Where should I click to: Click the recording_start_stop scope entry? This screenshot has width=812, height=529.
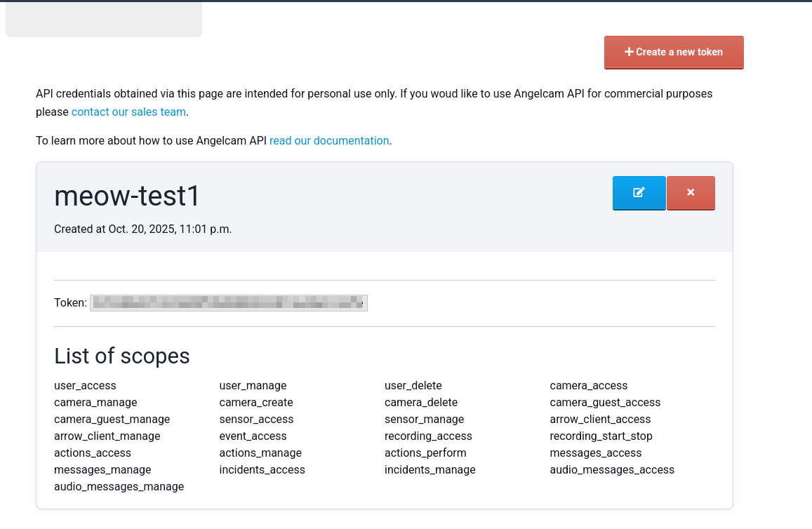tap(601, 436)
